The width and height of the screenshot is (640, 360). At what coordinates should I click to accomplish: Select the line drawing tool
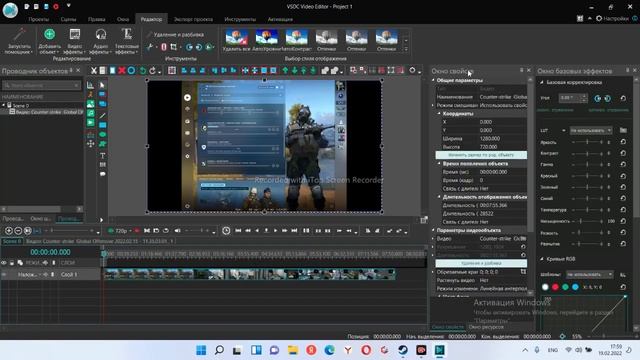(x=102, y=116)
